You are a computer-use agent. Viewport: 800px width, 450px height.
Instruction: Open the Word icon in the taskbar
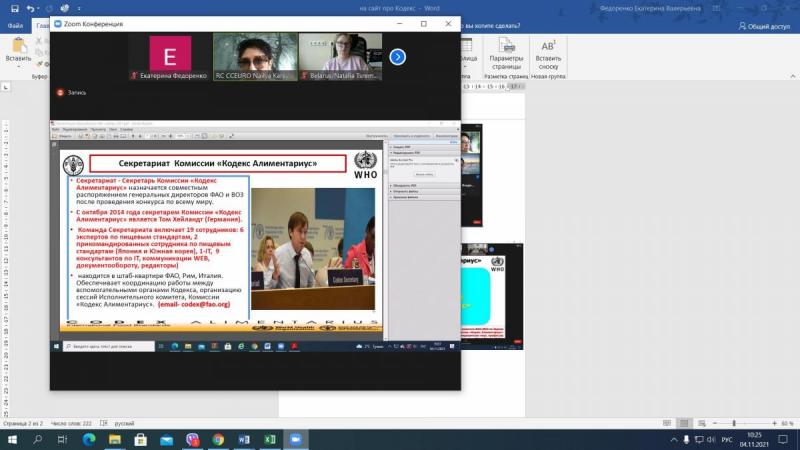pyautogui.click(x=244, y=439)
